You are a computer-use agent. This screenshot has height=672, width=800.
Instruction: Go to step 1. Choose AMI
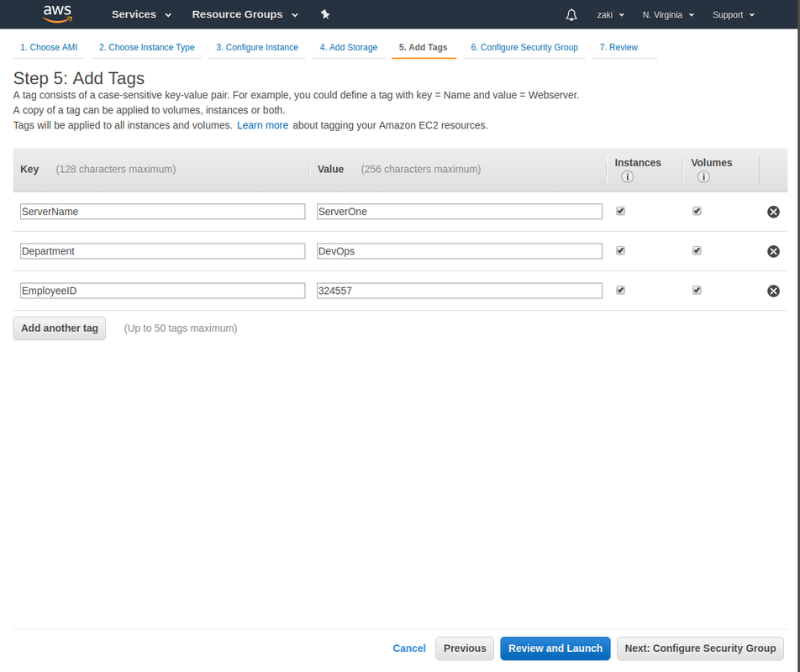49,47
